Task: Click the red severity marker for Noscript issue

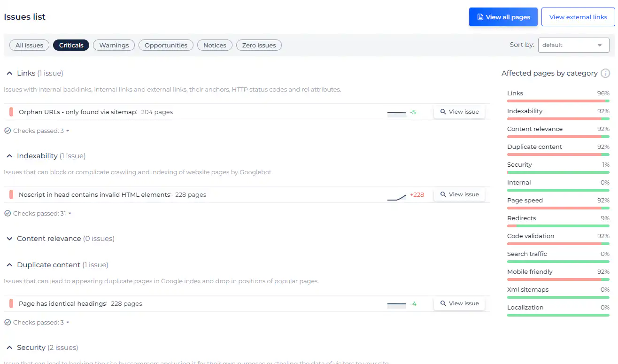Action: pyautogui.click(x=11, y=195)
